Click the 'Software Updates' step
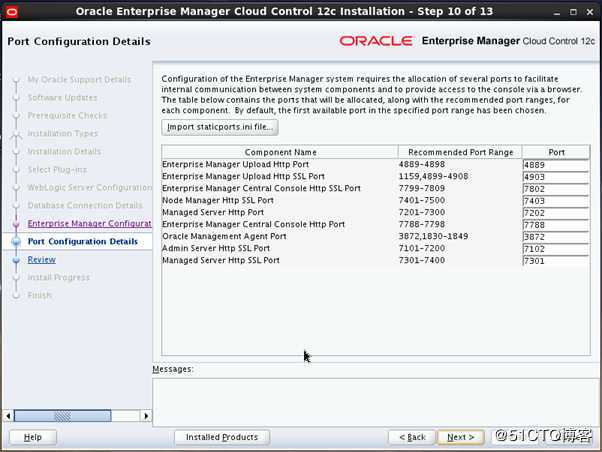The width and height of the screenshot is (602, 452). [x=62, y=98]
